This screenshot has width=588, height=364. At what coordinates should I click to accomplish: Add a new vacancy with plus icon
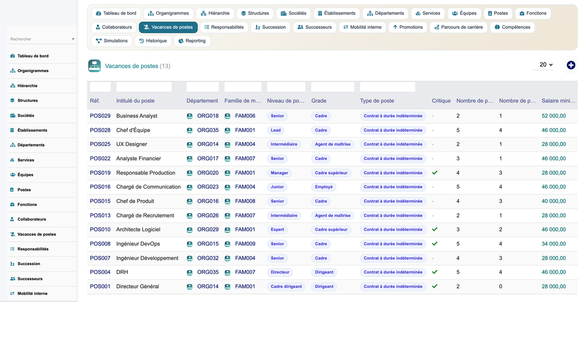tap(571, 65)
